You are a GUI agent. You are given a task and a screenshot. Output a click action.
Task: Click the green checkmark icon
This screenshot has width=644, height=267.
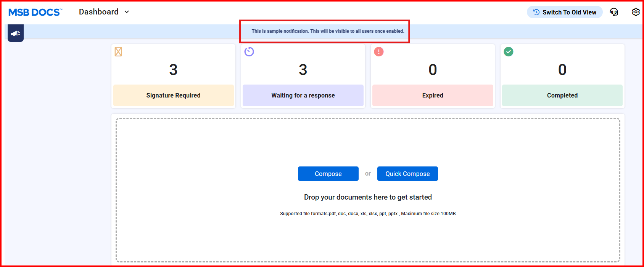(x=508, y=52)
